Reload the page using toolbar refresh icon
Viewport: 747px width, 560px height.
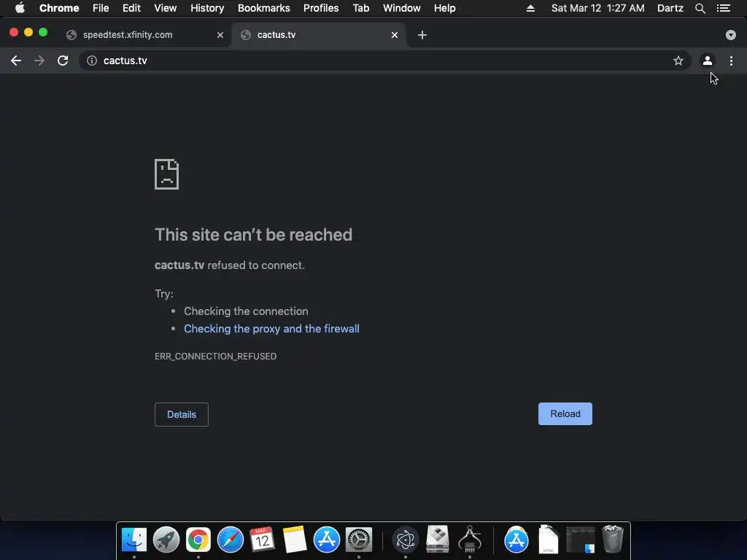63,61
